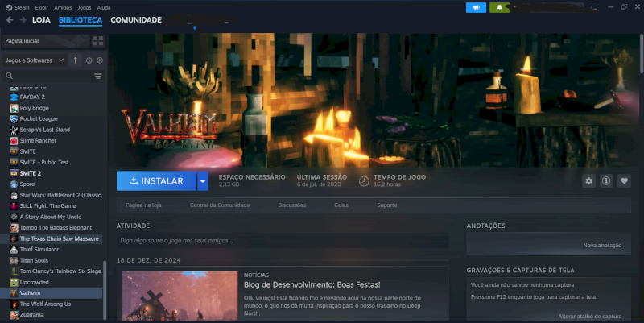Image resolution: width=644 pixels, height=323 pixels.
Task: Toggle the ready-to-play filter icon
Action: (100, 60)
